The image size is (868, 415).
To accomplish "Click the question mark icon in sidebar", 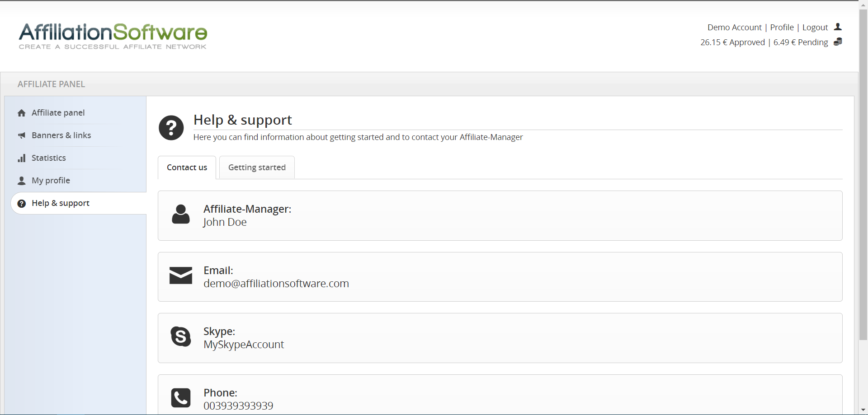I will [21, 204].
